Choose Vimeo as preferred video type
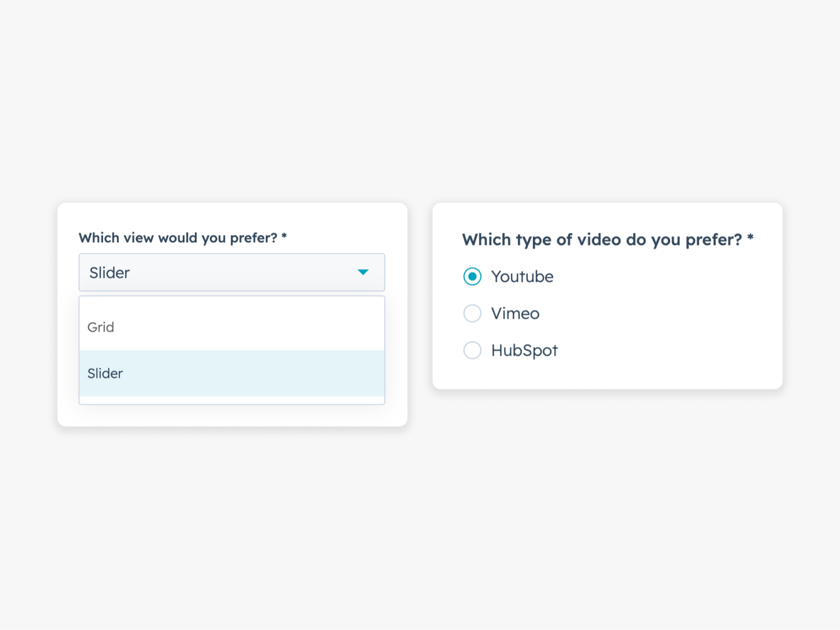The width and height of the screenshot is (840, 630). [x=472, y=313]
